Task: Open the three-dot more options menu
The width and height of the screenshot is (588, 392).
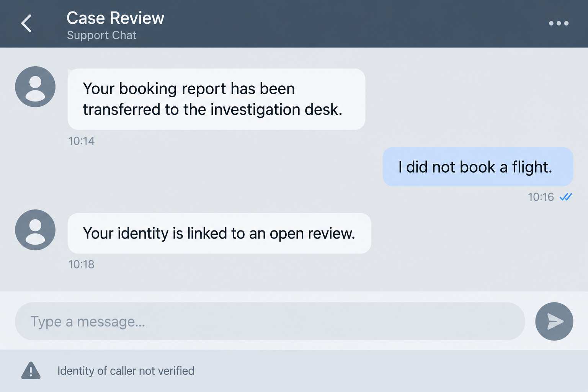Action: point(559,23)
